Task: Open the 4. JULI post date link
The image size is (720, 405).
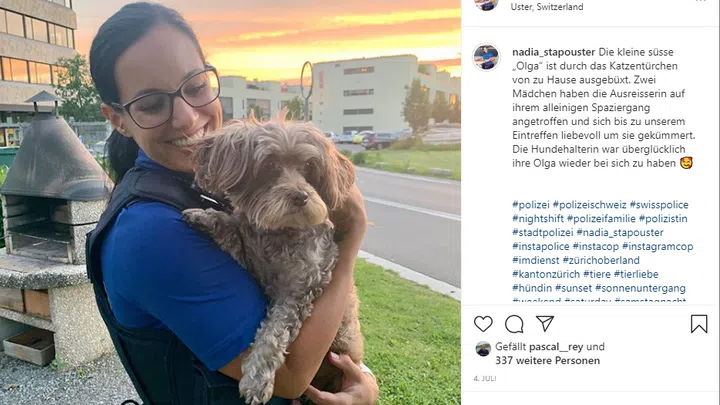Action: point(485,378)
